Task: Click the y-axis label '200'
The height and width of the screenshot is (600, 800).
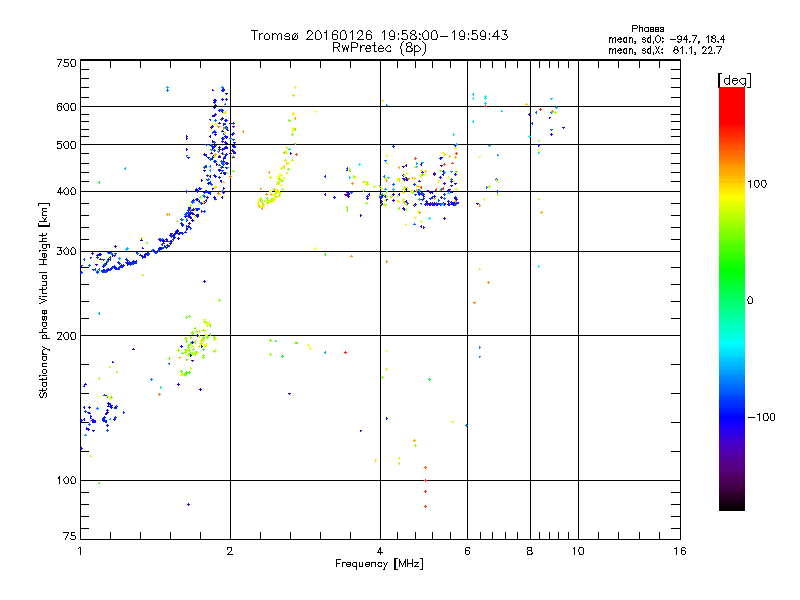Action: (67, 336)
